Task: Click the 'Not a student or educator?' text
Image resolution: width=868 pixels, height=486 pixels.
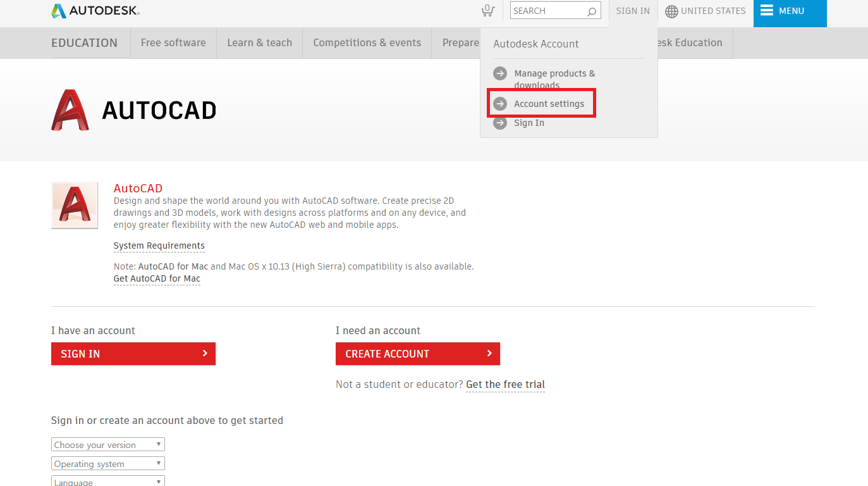Action: (x=400, y=384)
